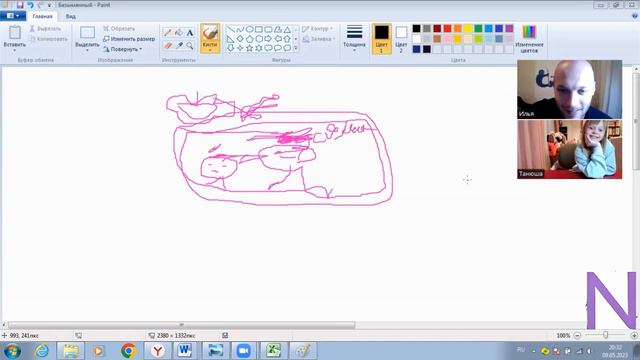Select the Magnifier tool
The image size is (640, 360).
pos(190,46)
